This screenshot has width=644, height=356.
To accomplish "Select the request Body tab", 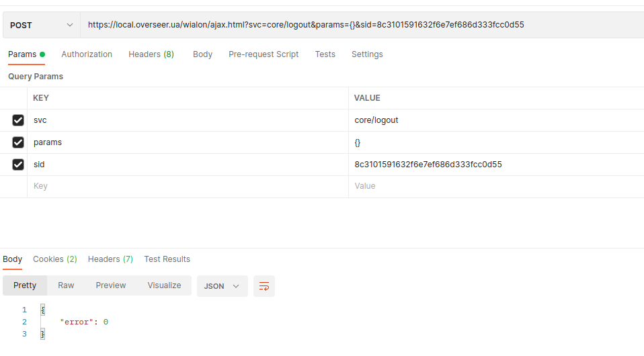I will pyautogui.click(x=202, y=54).
